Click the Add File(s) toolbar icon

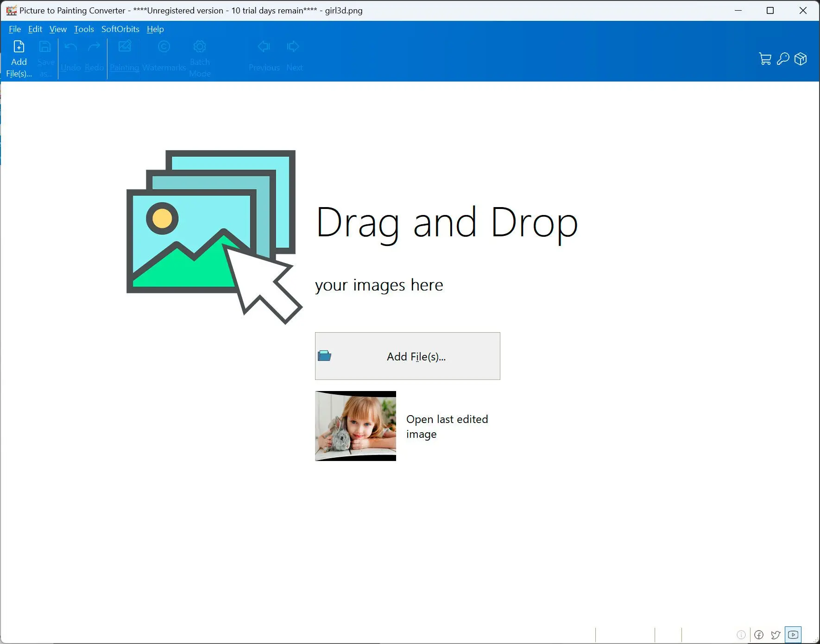coord(19,46)
